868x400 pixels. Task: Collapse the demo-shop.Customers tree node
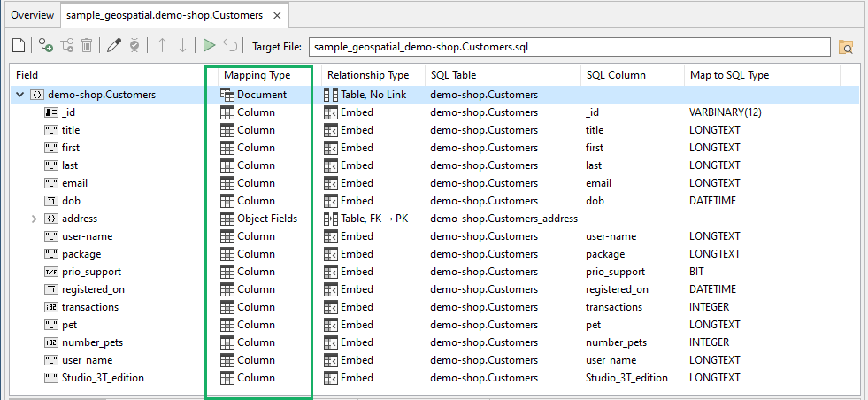click(x=19, y=95)
